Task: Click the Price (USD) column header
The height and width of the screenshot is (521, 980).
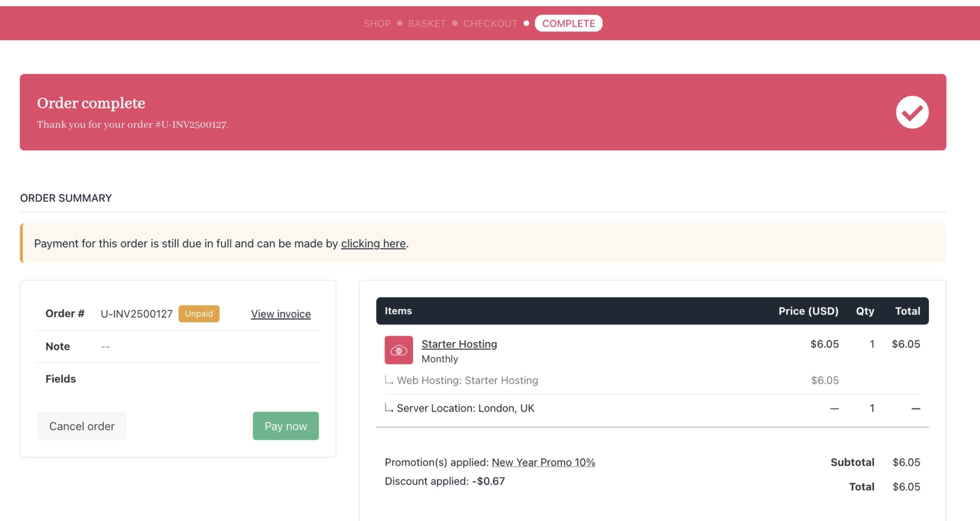Action: click(808, 311)
